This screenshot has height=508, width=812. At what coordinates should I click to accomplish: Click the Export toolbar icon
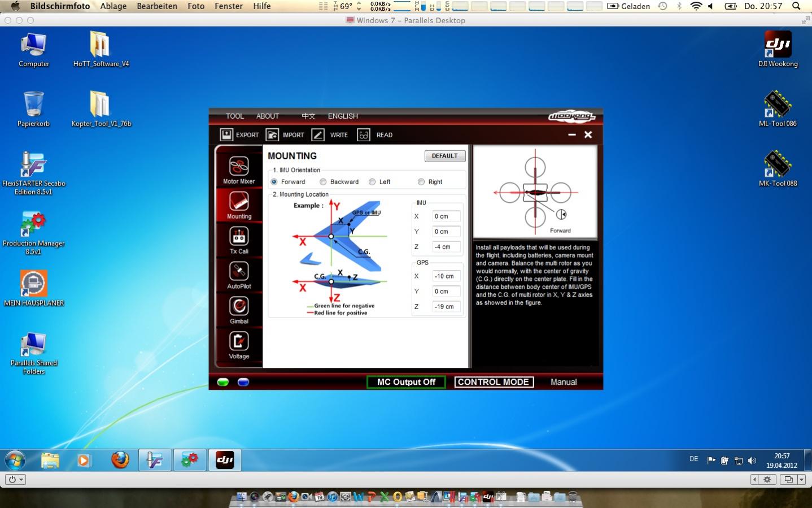[226, 135]
